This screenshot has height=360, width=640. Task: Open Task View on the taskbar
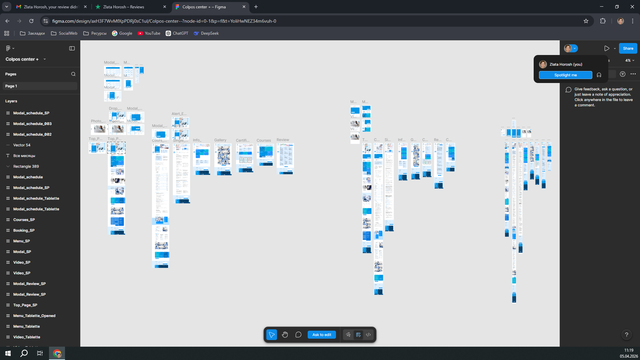40,353
